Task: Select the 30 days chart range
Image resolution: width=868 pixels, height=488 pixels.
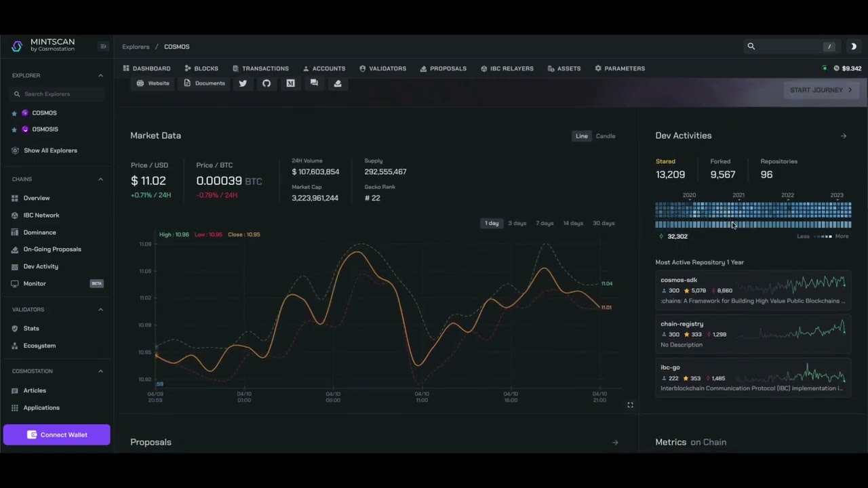Action: tap(604, 223)
